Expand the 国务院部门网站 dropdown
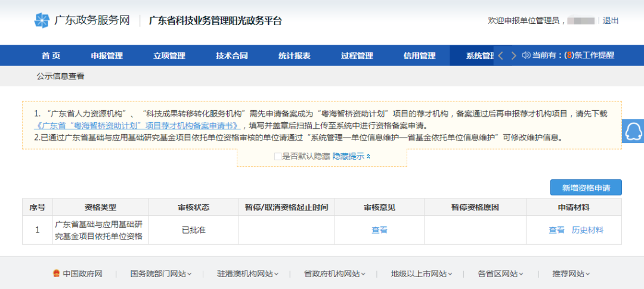644x289 pixels. (x=161, y=274)
